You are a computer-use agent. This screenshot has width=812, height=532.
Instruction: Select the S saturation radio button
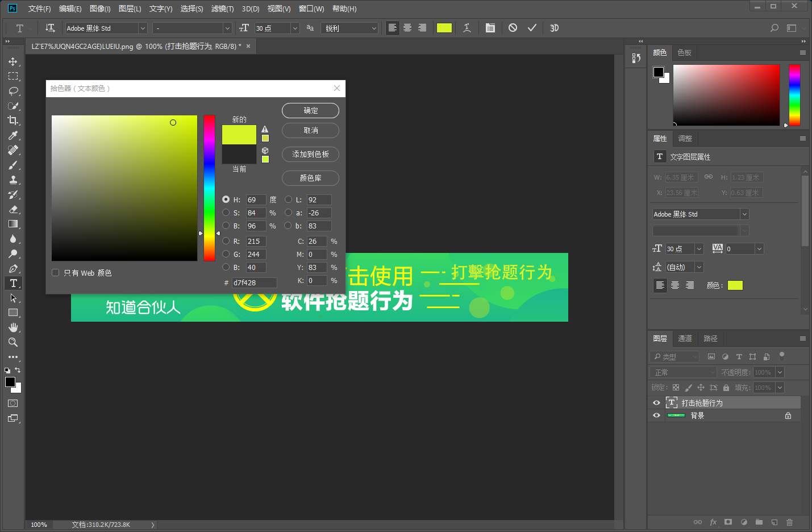226,213
